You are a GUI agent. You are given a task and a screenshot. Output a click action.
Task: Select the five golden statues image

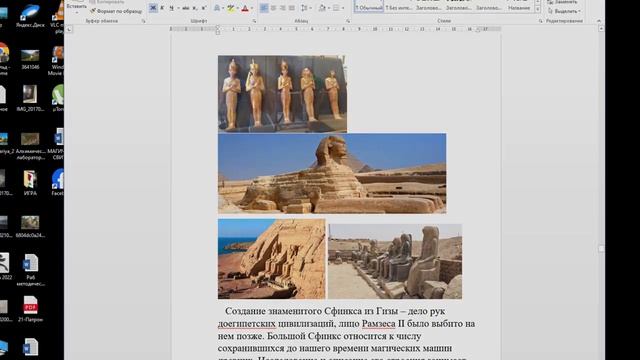coord(282,94)
